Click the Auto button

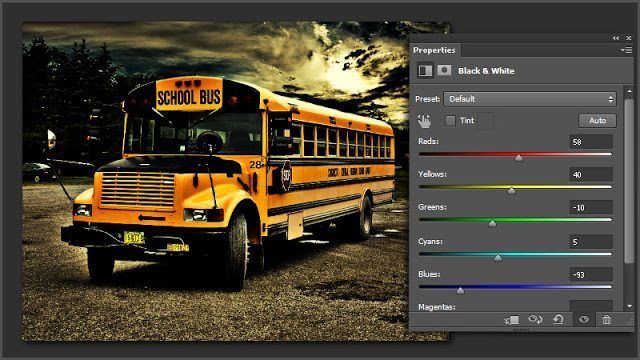coord(597,120)
